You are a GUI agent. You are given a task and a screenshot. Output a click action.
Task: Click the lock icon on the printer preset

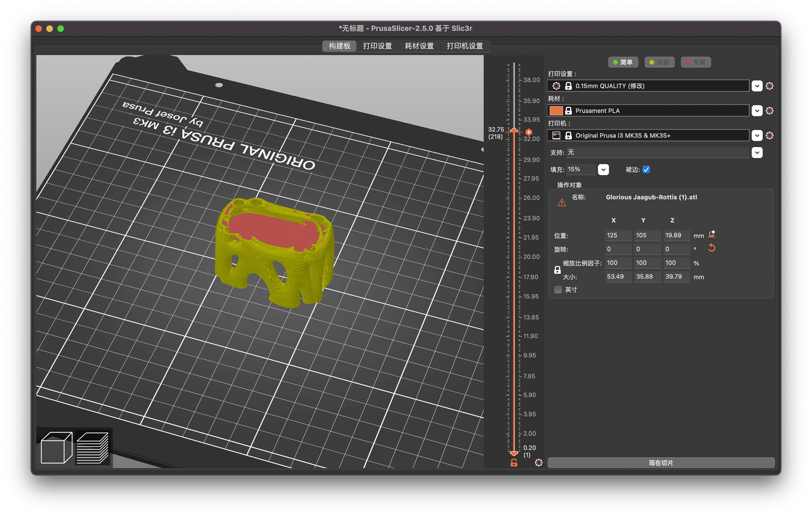[568, 136]
